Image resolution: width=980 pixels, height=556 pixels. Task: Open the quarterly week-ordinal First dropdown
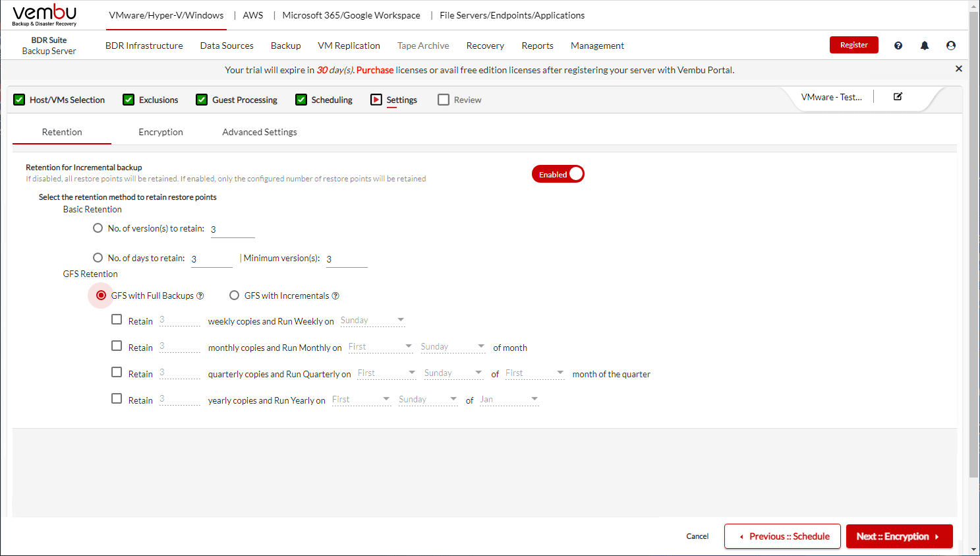pyautogui.click(x=387, y=373)
